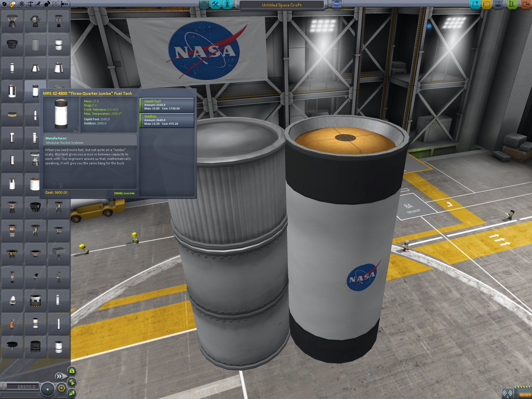
Task: Click the tooltip title 'MRS S2-4800 Three-Quarter Jumbo Fuel Tank'
Action: point(88,93)
